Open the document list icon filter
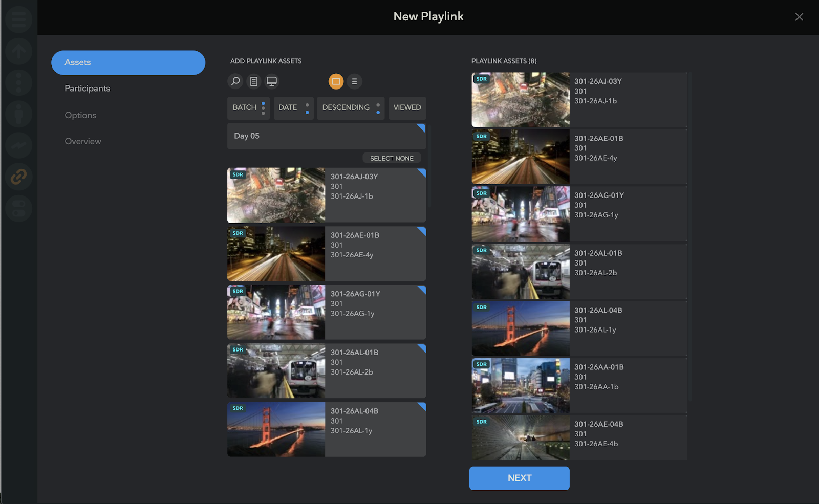 click(x=253, y=81)
